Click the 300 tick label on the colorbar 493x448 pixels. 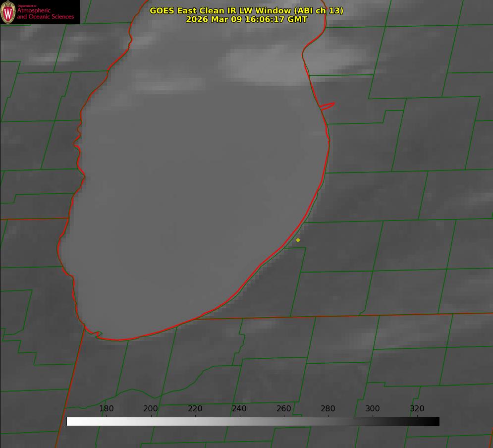click(373, 409)
